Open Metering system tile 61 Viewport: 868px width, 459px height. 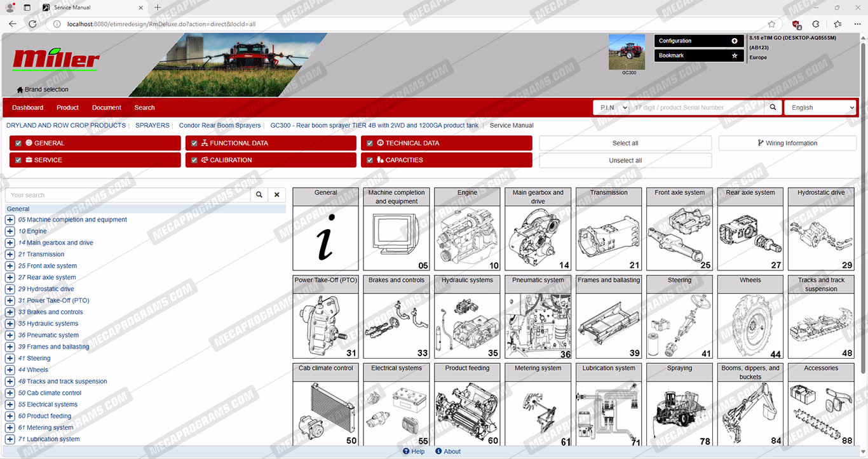click(x=538, y=404)
